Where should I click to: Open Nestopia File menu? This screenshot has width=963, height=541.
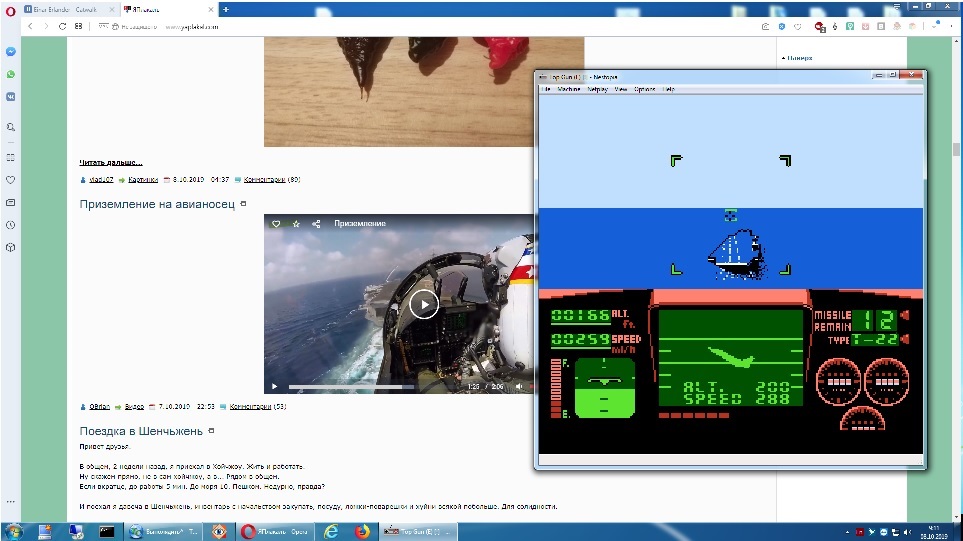coord(545,90)
